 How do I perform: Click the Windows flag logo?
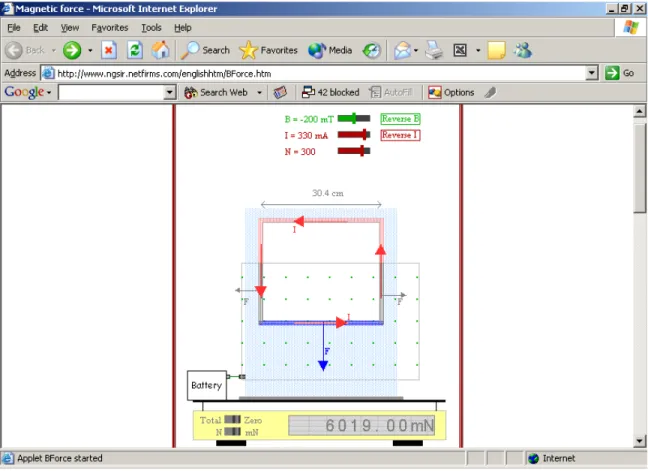631,27
